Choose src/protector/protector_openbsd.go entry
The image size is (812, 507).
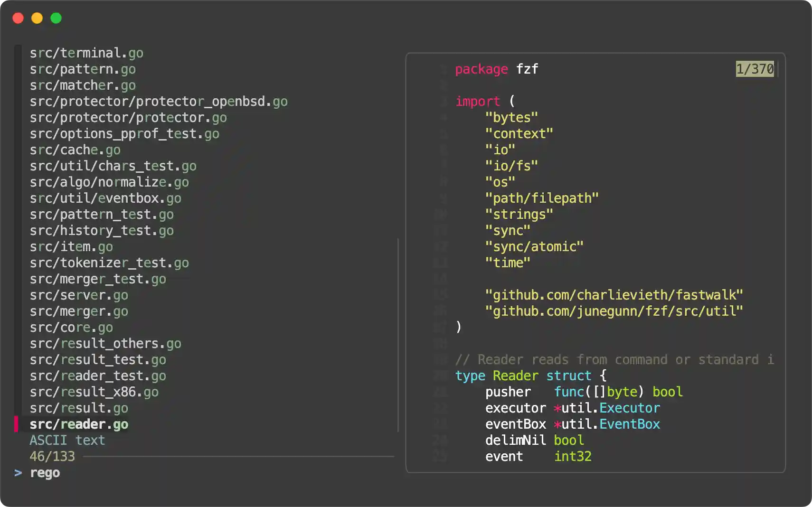coord(159,101)
